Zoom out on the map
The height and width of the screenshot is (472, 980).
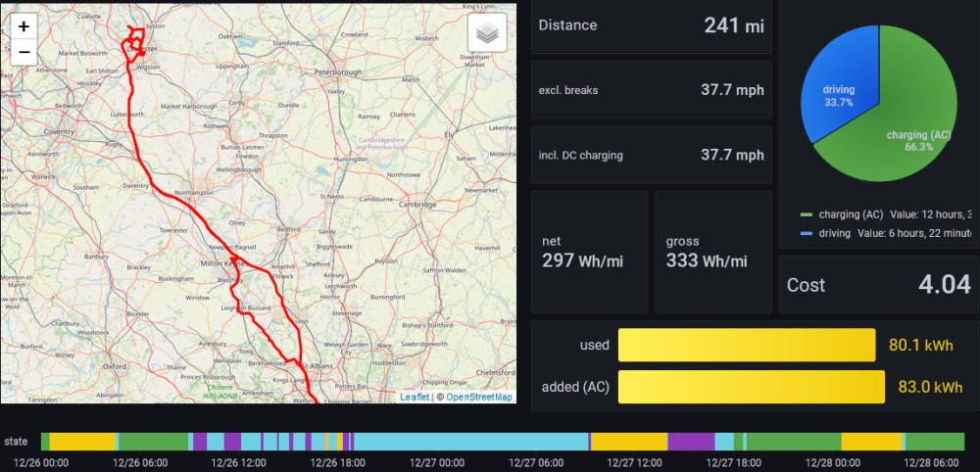click(x=24, y=53)
